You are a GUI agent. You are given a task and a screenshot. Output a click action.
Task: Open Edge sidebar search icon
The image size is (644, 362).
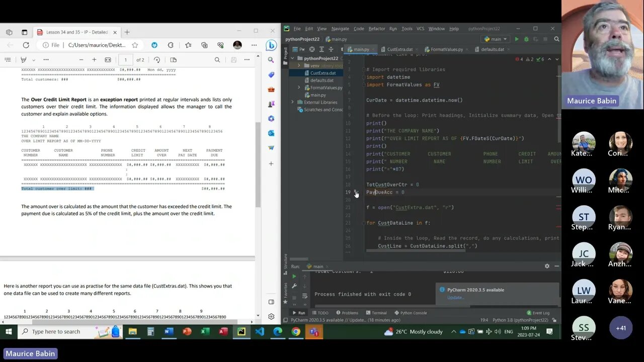[271, 60]
